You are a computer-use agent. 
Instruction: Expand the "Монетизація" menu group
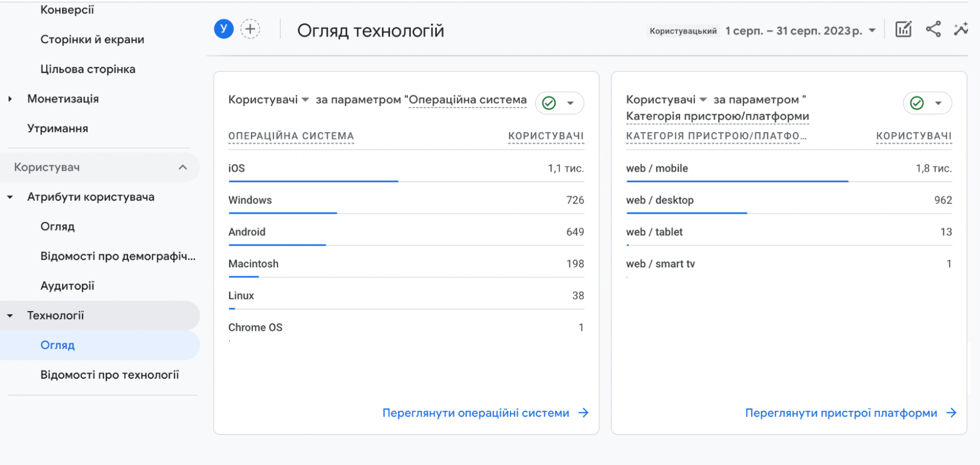(x=10, y=99)
